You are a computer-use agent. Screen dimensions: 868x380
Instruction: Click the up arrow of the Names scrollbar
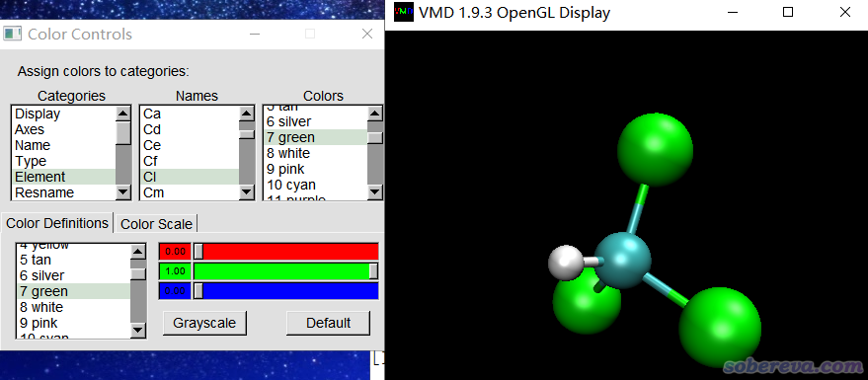point(246,114)
